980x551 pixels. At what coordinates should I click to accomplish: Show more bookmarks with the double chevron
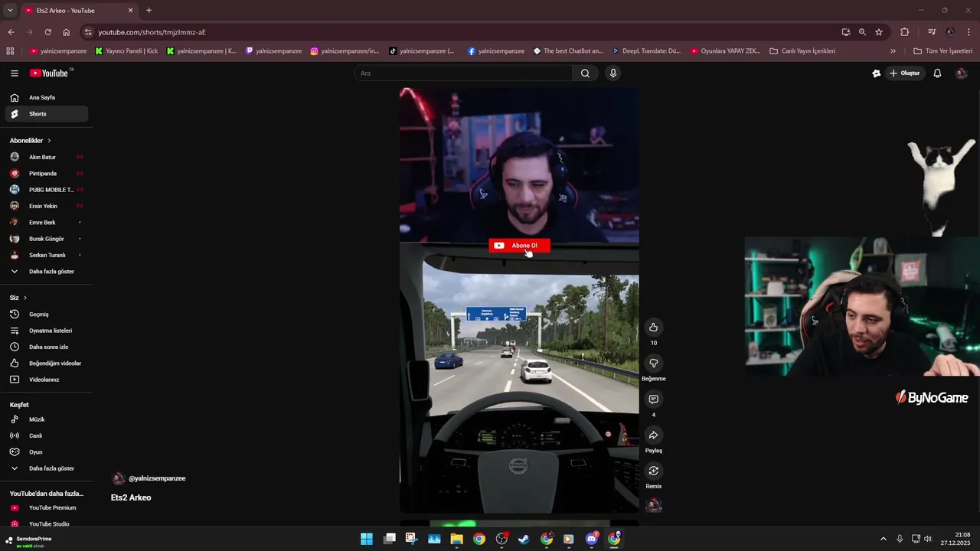tap(893, 51)
